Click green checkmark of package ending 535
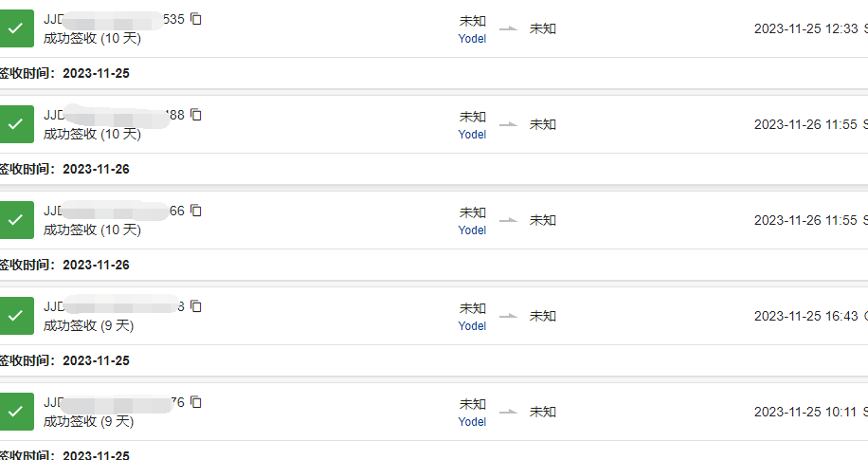The height and width of the screenshot is (460, 868). (15, 28)
